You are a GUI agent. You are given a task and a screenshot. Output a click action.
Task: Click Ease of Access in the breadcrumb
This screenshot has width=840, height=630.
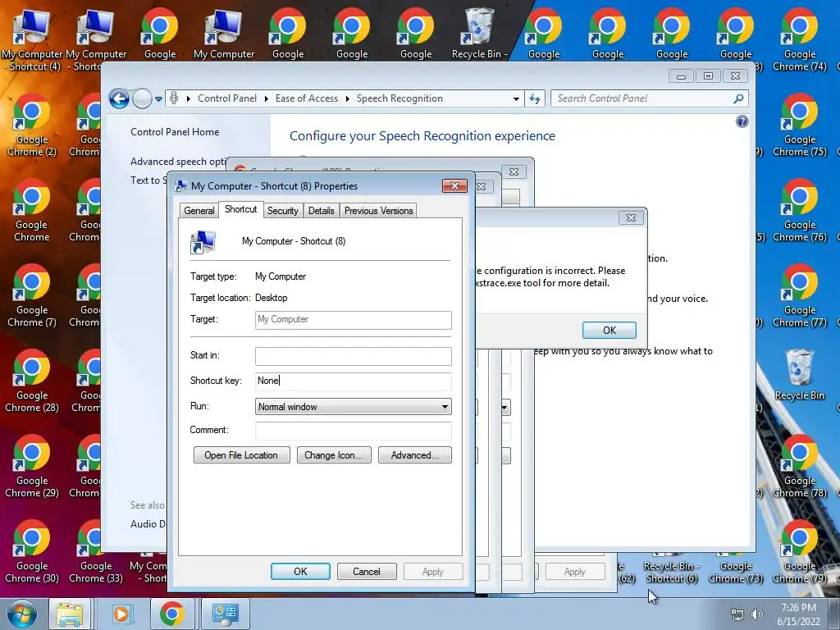[307, 98]
